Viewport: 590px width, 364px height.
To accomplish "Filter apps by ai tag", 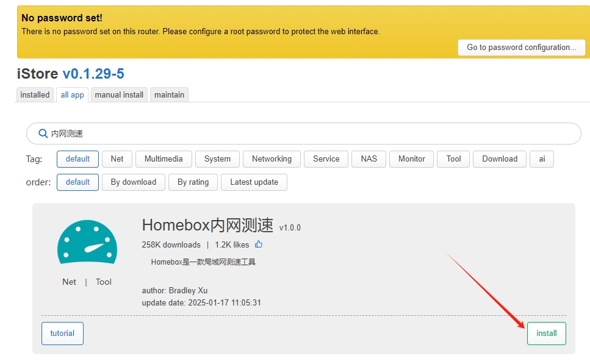I will [x=542, y=159].
